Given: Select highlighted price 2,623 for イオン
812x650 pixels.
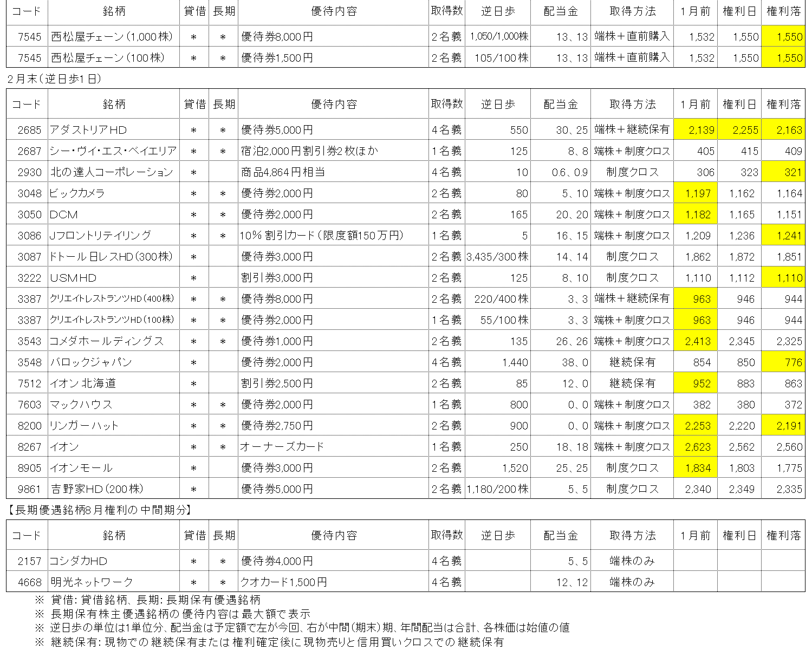Looking at the screenshot, I should pos(696,447).
